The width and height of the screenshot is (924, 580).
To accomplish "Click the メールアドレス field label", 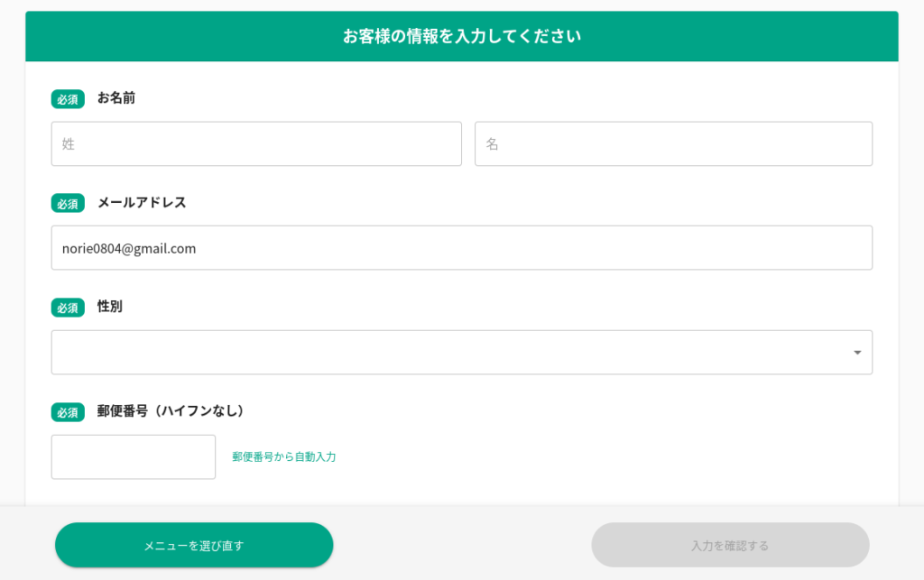I will [142, 203].
